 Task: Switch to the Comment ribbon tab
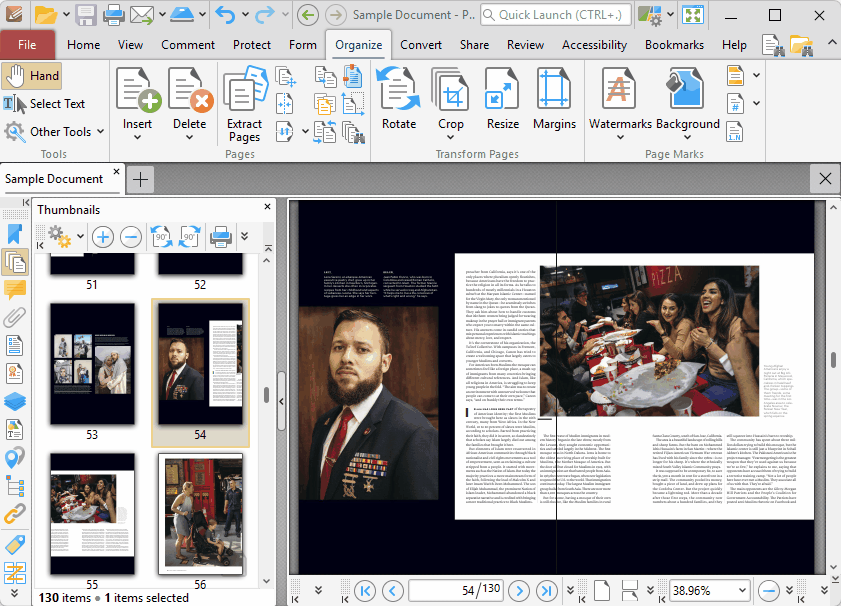(188, 45)
